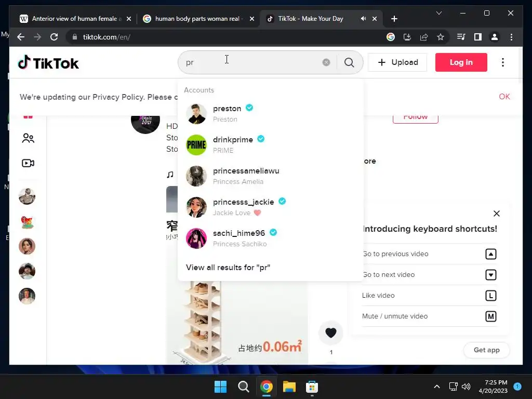Open the Chrome three-dot menu
Viewport: 532px width, 399px height.
pos(511,37)
